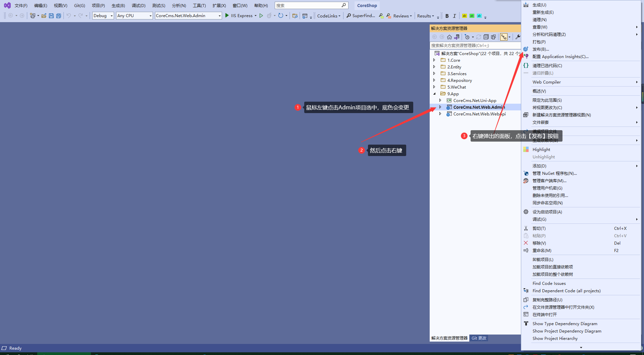Open the Debug configuration dropdown
This screenshot has height=355, width=644.
pos(103,16)
